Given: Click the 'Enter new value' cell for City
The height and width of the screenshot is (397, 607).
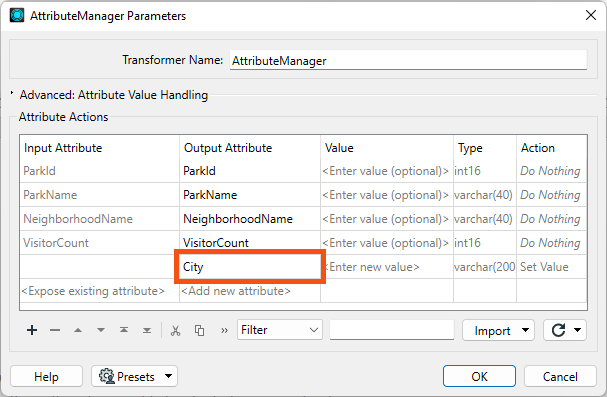Looking at the screenshot, I should point(387,267).
